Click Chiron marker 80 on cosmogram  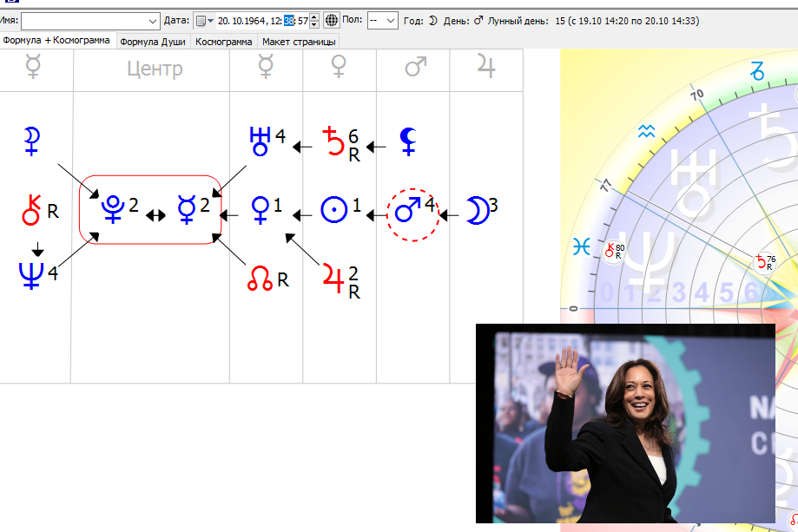click(613, 251)
